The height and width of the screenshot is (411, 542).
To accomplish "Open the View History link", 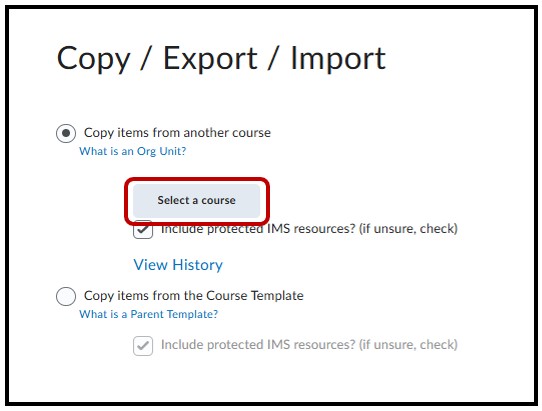I will pyautogui.click(x=178, y=265).
